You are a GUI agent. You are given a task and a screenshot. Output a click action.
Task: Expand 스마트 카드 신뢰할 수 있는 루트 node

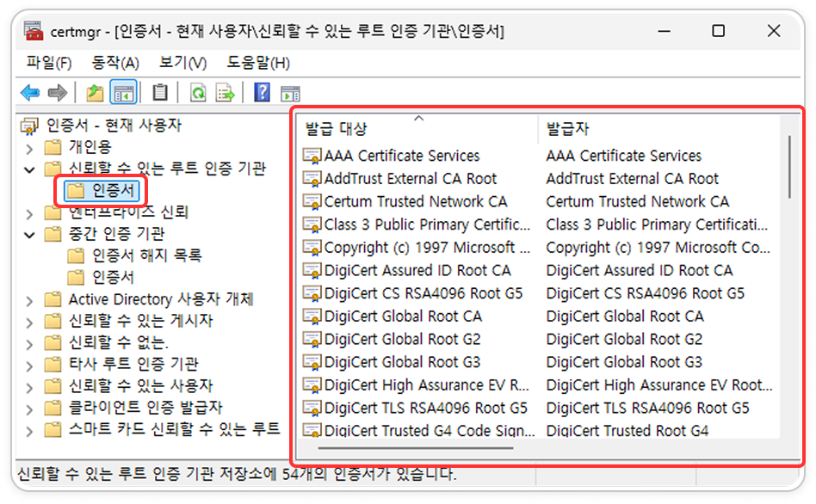pyautogui.click(x=29, y=431)
